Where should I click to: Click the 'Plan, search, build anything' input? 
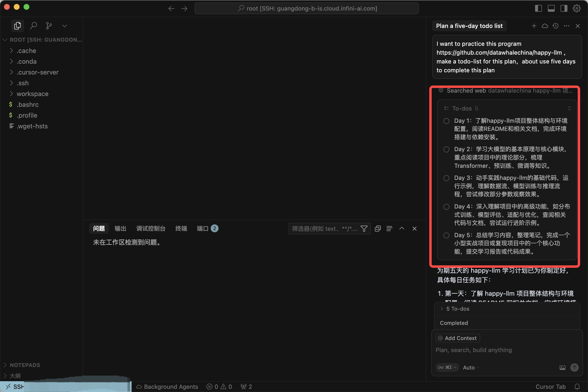click(x=507, y=350)
